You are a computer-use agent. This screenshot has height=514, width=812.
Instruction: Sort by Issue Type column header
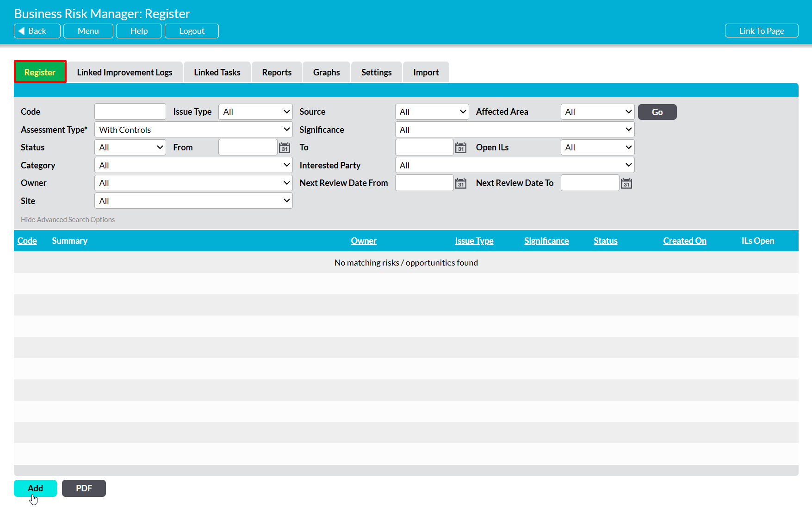coord(474,241)
